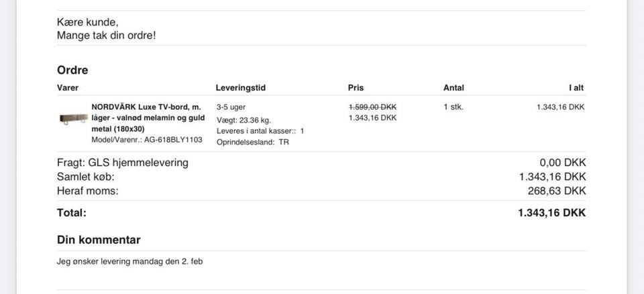
Task: Click the TV-bord product thumbnail image
Action: (x=74, y=119)
